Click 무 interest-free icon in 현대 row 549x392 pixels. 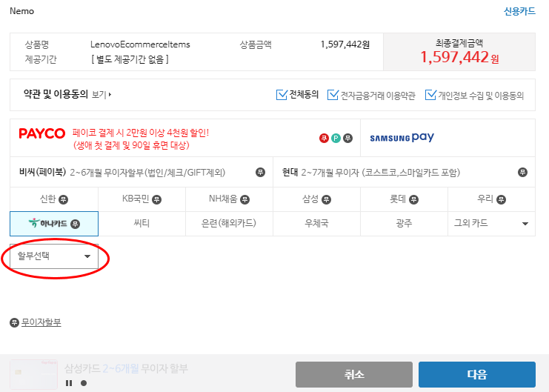(x=523, y=173)
